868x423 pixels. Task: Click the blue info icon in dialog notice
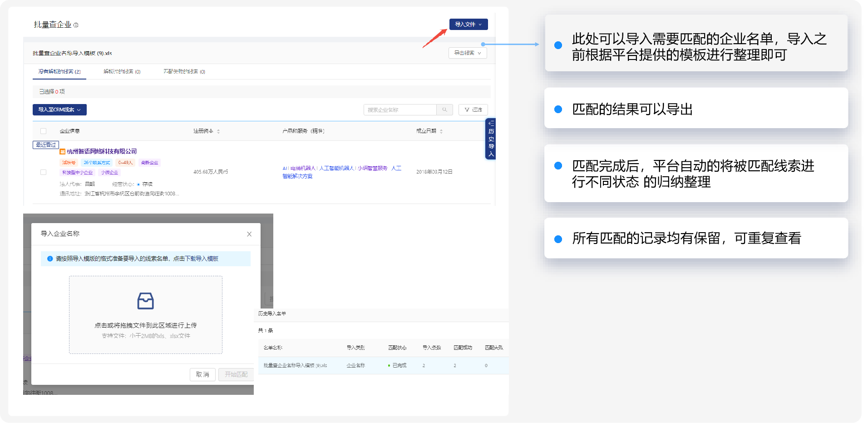50,259
